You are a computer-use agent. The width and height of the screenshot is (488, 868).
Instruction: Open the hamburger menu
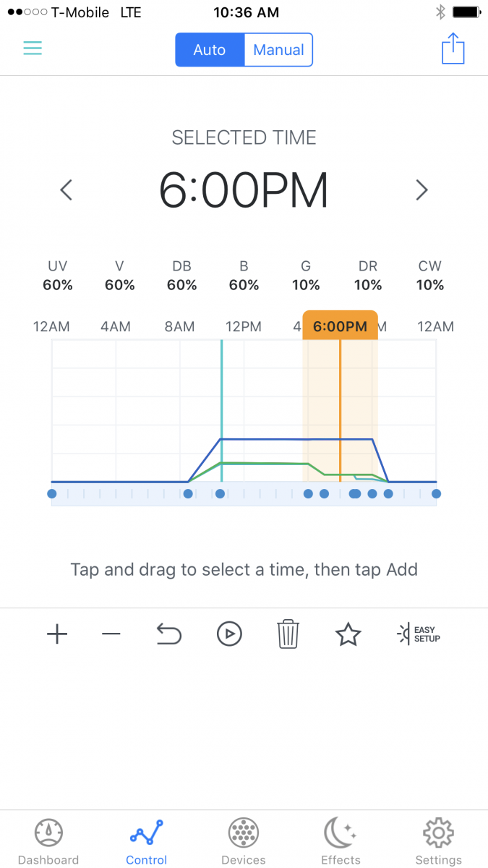pos(33,48)
